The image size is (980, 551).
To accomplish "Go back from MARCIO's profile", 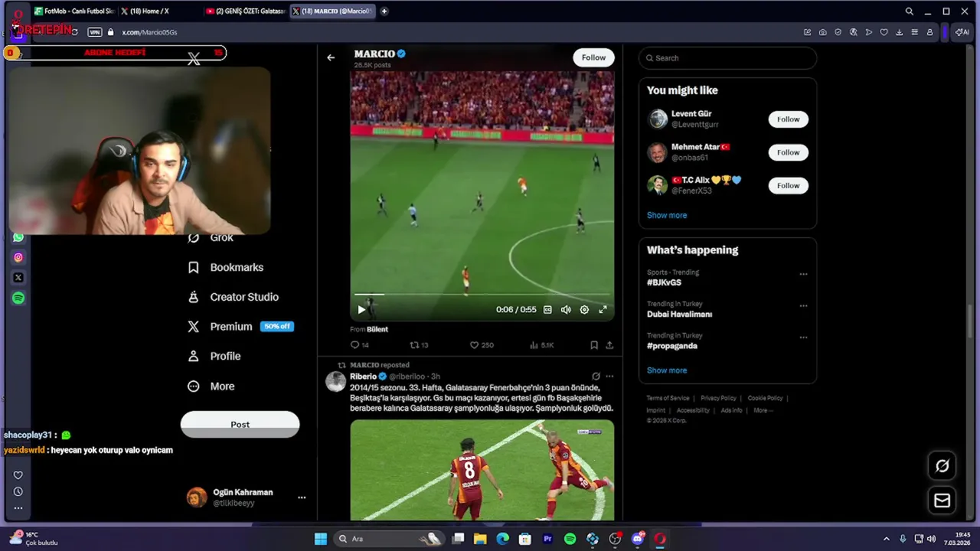I will point(331,57).
